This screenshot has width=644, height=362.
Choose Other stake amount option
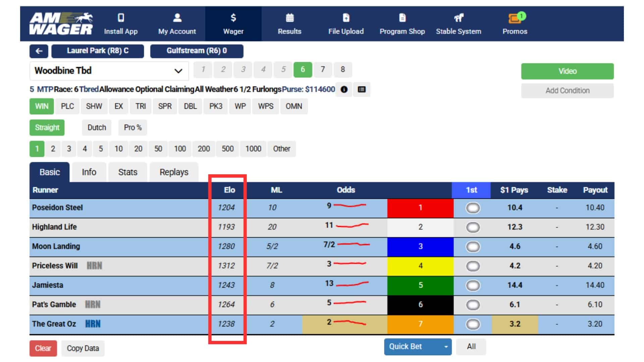[x=281, y=149]
